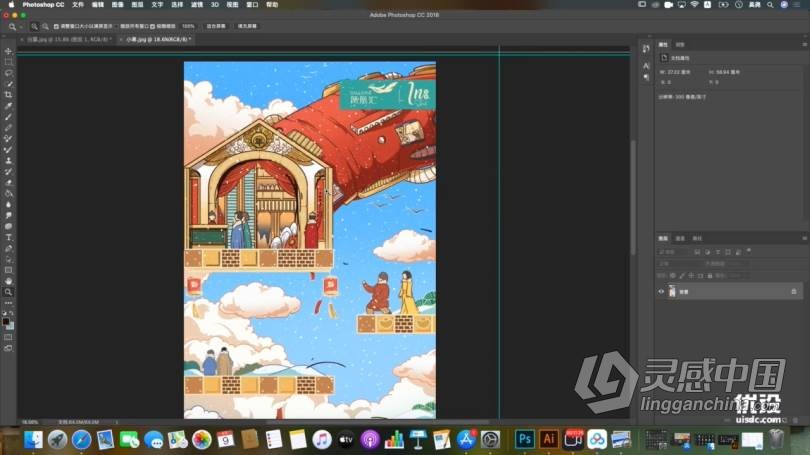Toggle zoom all windows checkbox
Viewport: 810px width, 455px height.
pyautogui.click(x=117, y=26)
